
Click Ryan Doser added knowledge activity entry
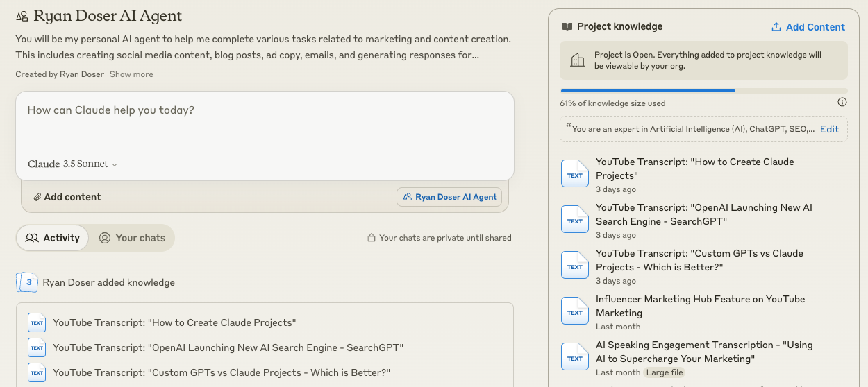(108, 282)
